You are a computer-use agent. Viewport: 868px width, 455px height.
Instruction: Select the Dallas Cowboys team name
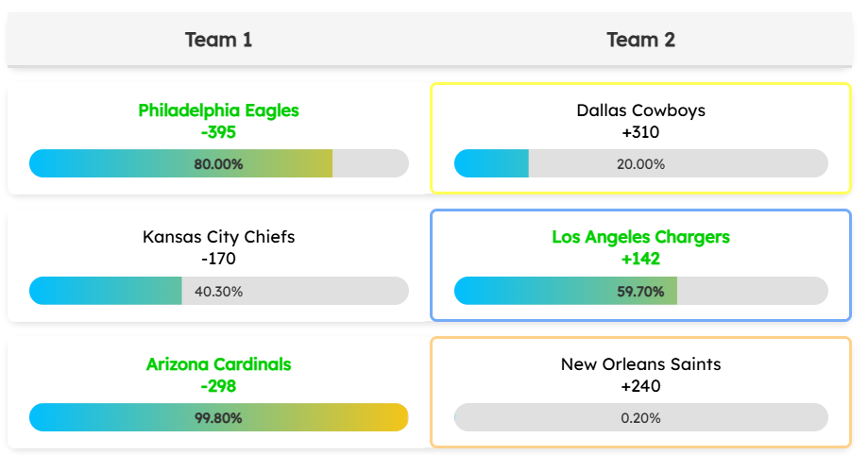pos(640,110)
